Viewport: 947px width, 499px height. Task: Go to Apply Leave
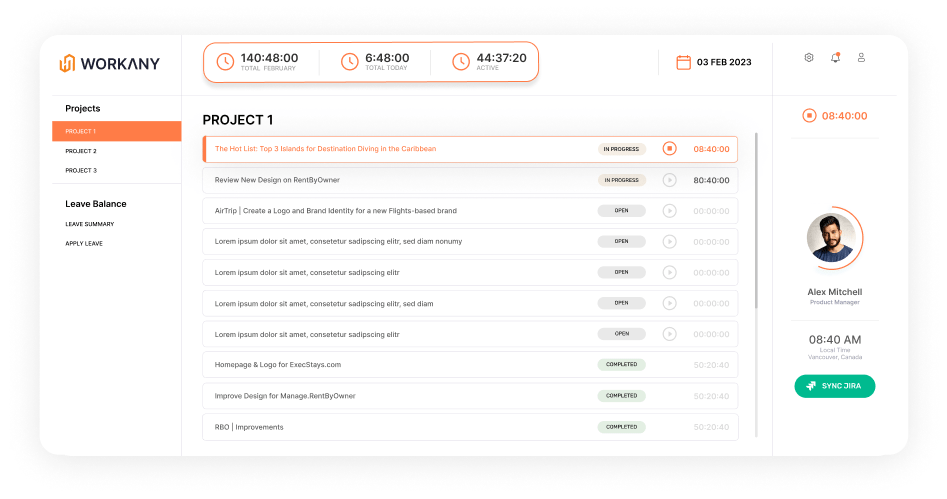coord(84,244)
